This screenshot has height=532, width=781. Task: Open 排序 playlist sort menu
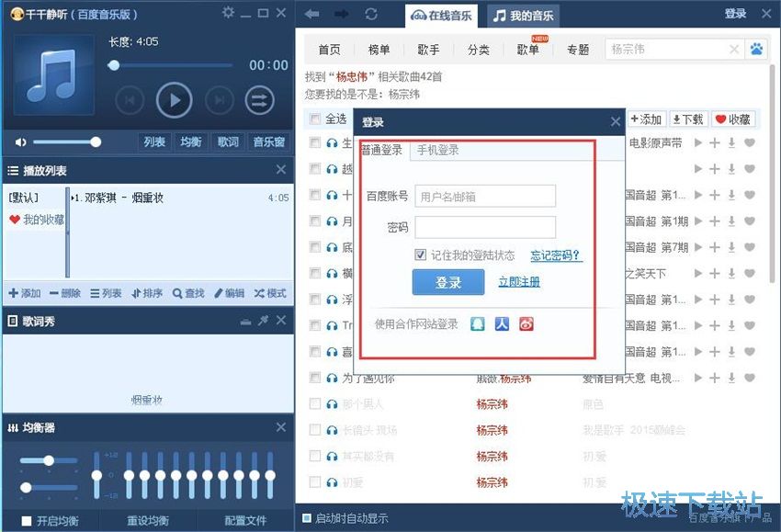147,293
